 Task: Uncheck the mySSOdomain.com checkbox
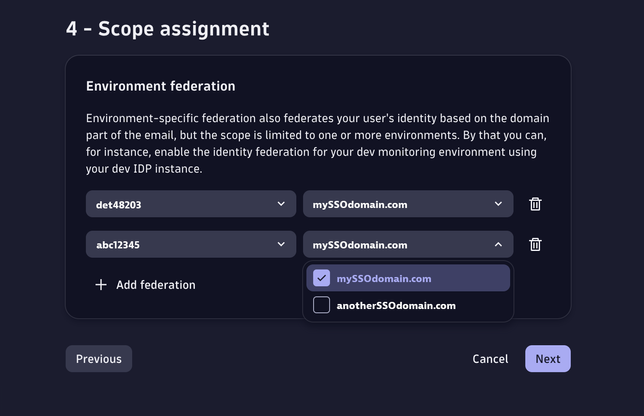321,278
